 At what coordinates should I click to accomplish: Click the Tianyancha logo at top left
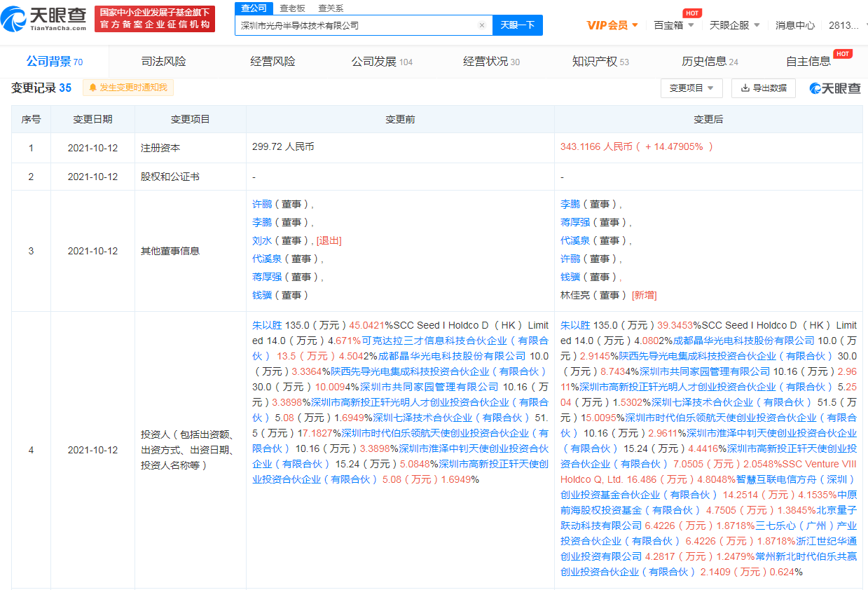(x=44, y=19)
